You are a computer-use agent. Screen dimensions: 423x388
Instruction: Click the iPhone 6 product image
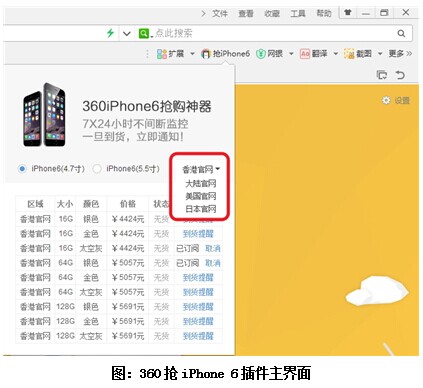pos(44,115)
